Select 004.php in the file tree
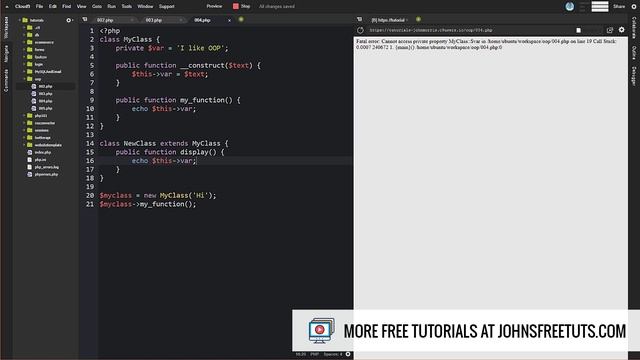 45,101
